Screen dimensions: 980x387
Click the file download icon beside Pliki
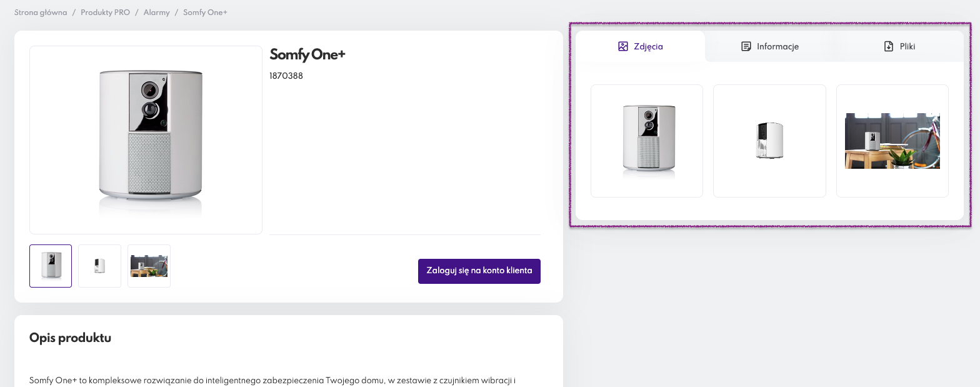point(889,46)
